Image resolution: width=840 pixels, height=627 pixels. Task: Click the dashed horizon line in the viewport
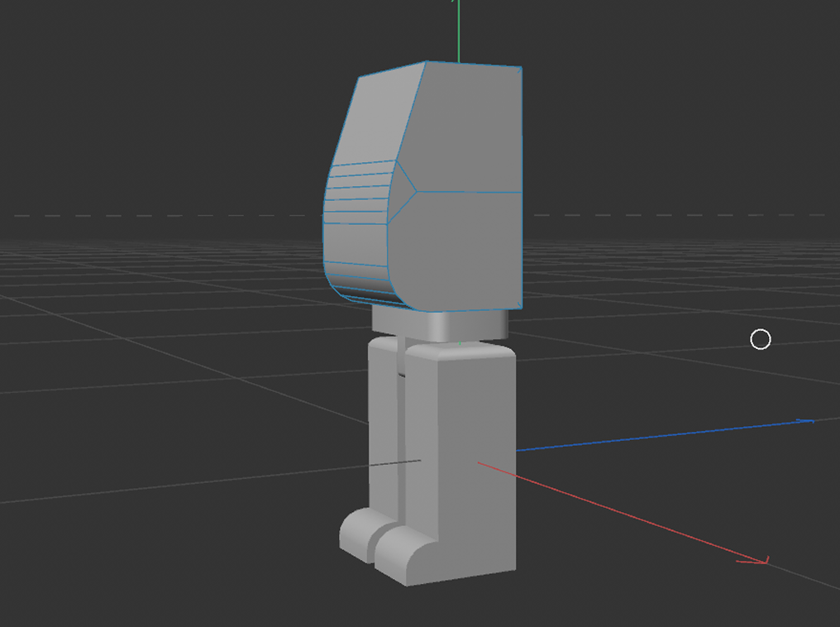[165, 213]
